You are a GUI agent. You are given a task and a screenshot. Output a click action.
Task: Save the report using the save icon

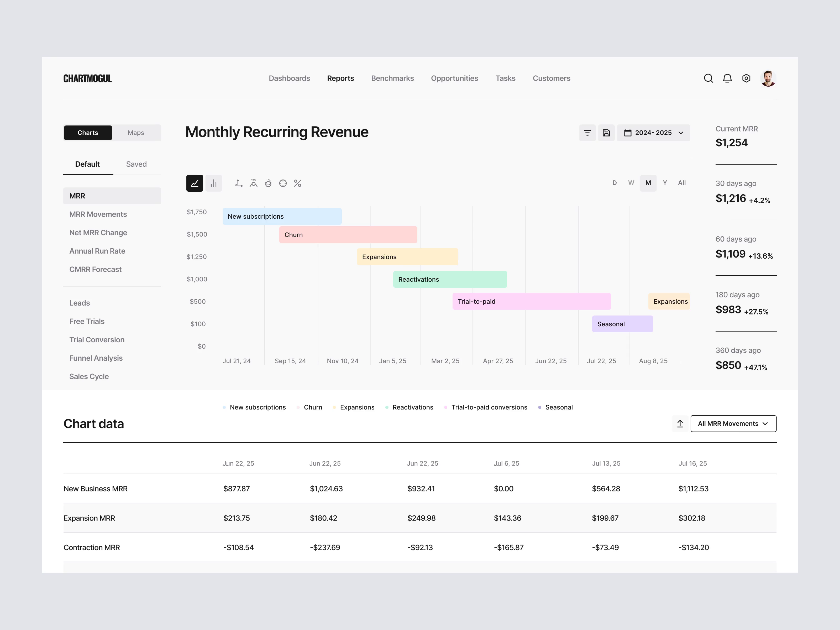click(606, 133)
